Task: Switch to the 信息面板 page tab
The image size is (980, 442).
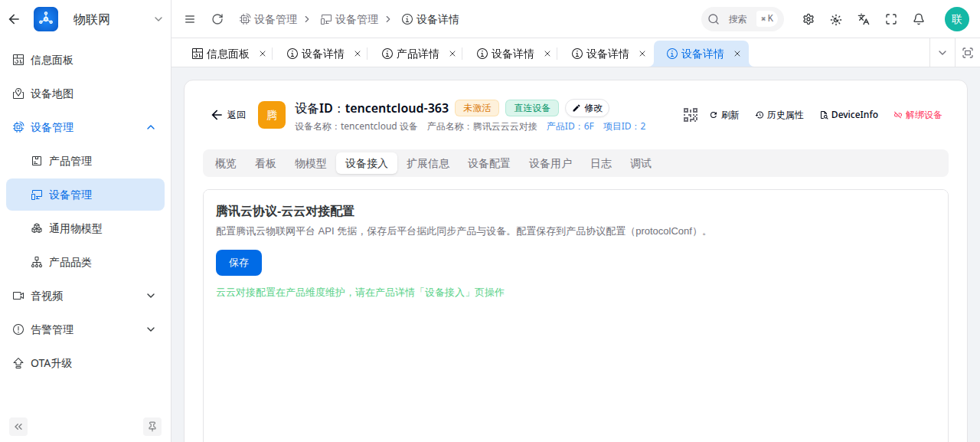Action: pos(220,54)
